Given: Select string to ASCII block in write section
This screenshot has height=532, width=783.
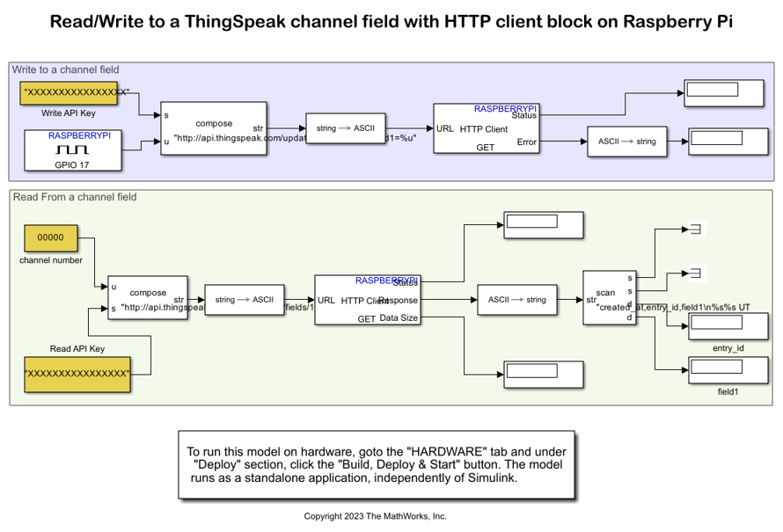Looking at the screenshot, I should tap(346, 128).
